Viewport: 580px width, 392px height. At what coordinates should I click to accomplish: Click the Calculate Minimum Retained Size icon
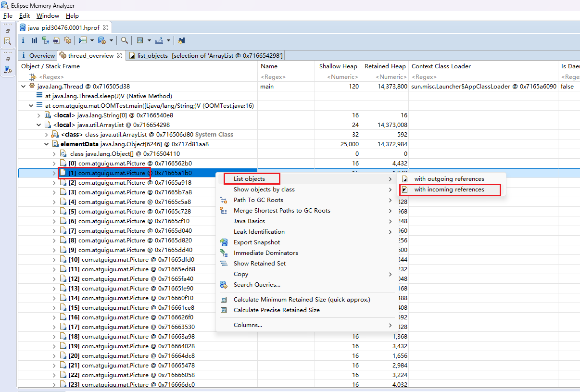click(x=224, y=300)
